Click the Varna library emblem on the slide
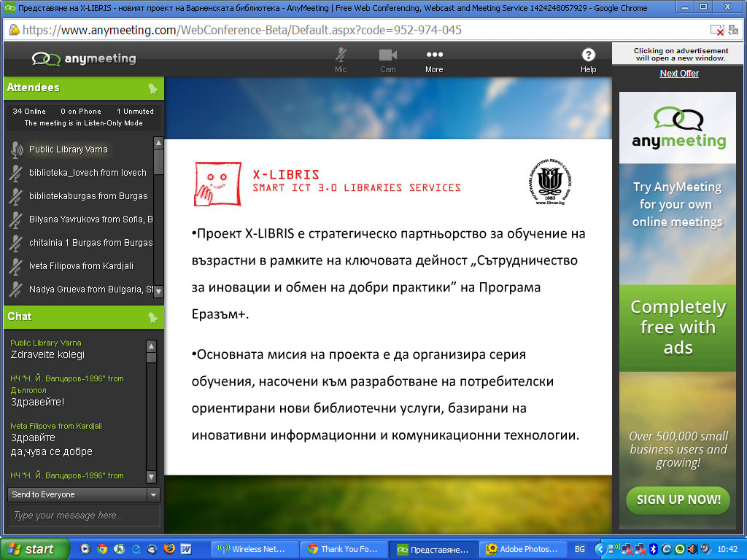 pos(550,182)
